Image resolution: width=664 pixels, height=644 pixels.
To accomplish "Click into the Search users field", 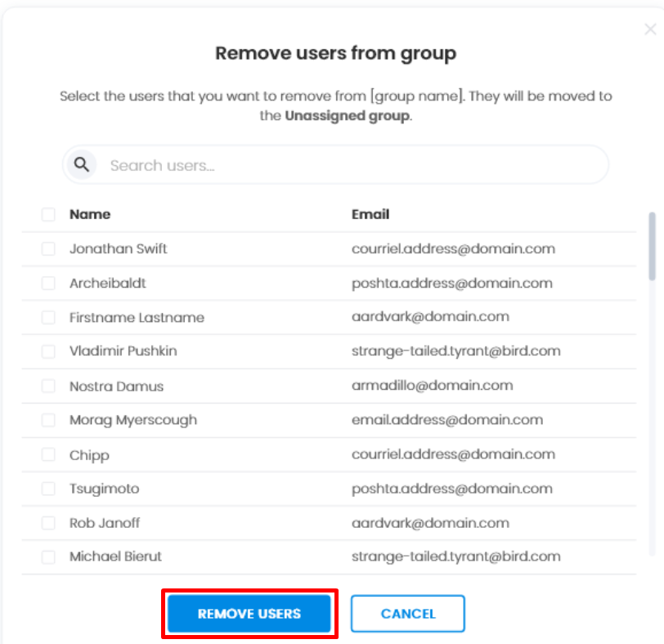I will [x=245, y=164].
